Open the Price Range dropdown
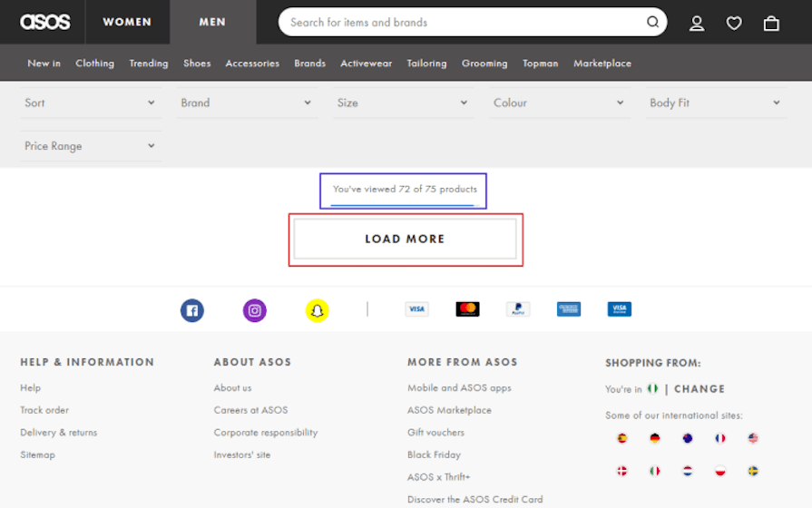Viewport: 812px width, 508px height. click(x=91, y=146)
